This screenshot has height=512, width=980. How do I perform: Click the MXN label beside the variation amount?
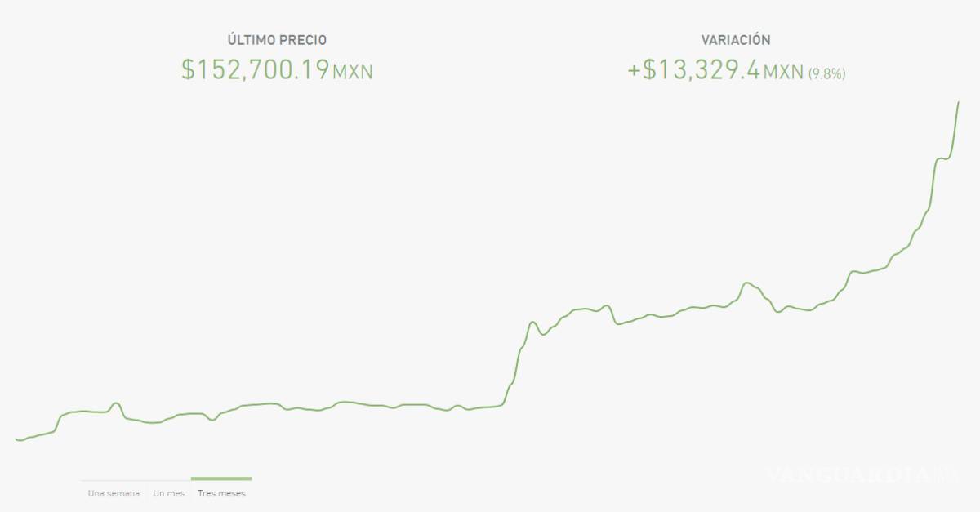[782, 73]
